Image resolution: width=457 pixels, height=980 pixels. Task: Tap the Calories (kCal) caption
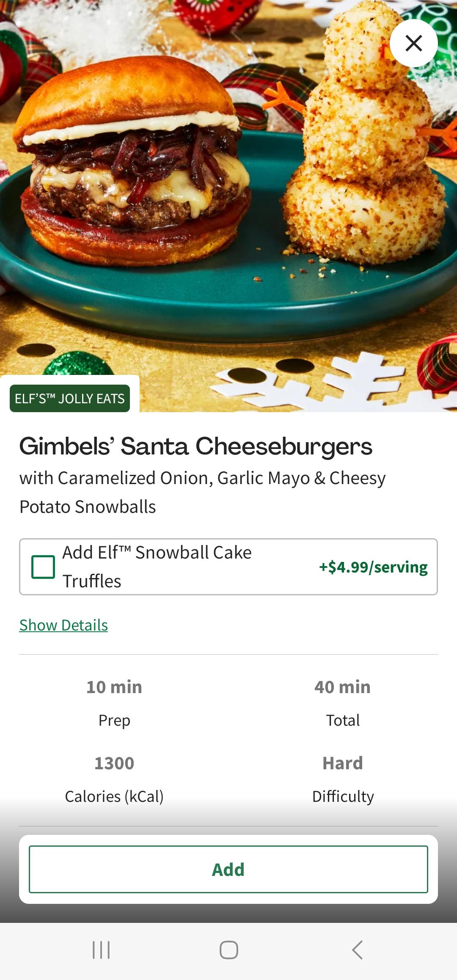pyautogui.click(x=114, y=796)
